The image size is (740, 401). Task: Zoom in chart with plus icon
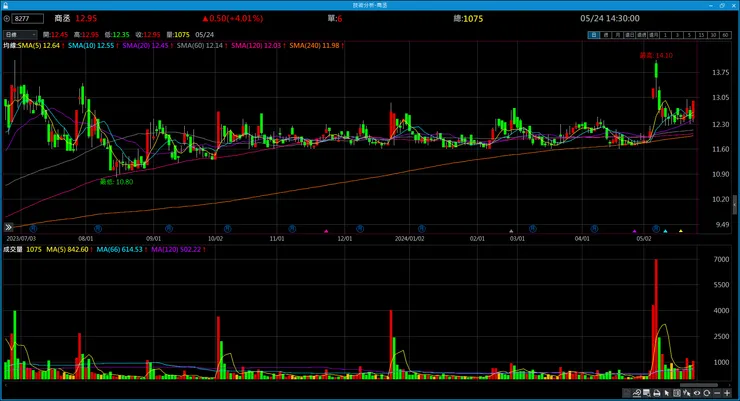[727, 393]
